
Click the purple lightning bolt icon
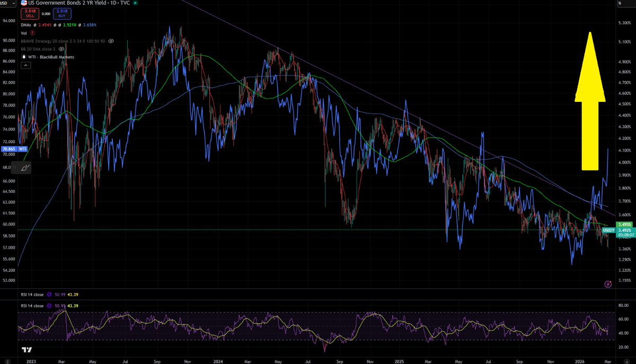(607, 284)
